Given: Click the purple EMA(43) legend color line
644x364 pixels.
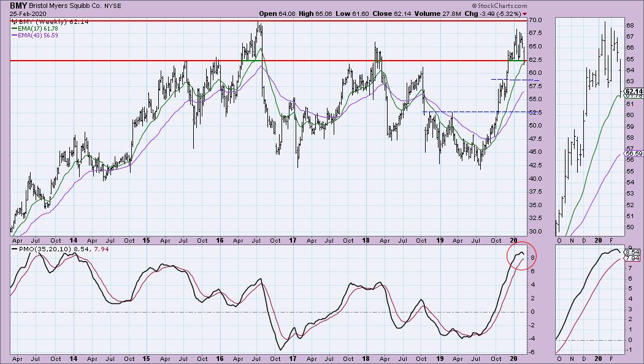Looking at the screenshot, I should (14, 36).
